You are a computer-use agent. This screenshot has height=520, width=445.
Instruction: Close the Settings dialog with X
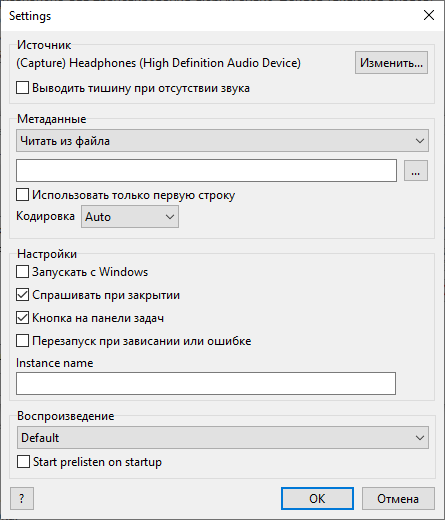click(x=429, y=15)
